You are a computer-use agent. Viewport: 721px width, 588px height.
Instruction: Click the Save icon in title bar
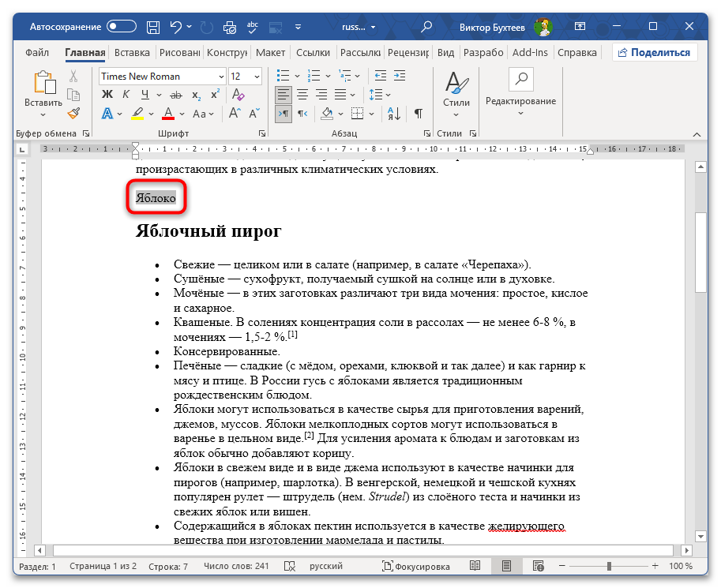pyautogui.click(x=153, y=27)
